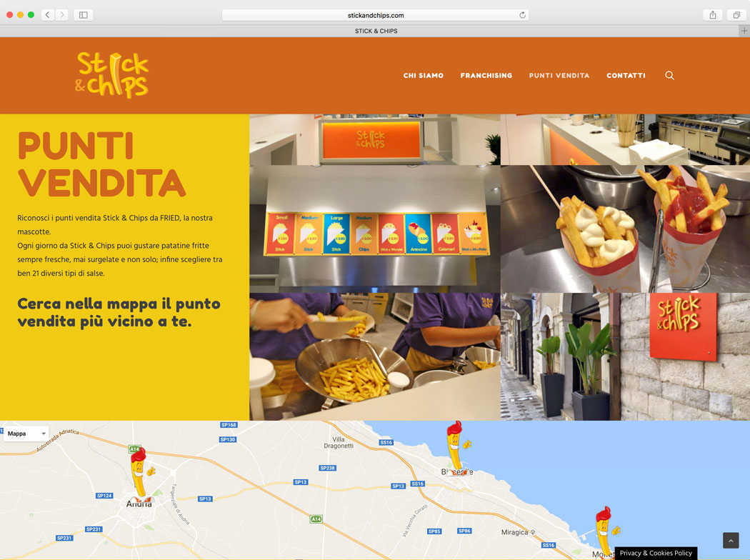Open the menu board price photo

374,229
